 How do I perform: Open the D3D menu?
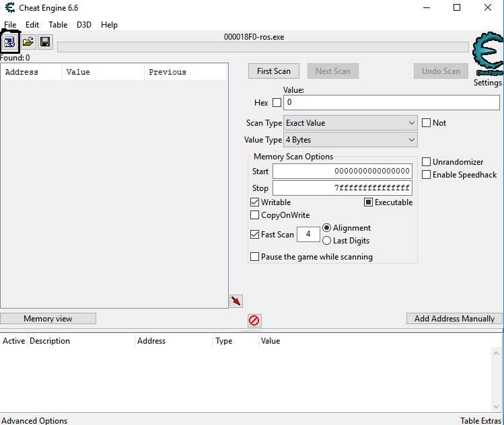84,25
